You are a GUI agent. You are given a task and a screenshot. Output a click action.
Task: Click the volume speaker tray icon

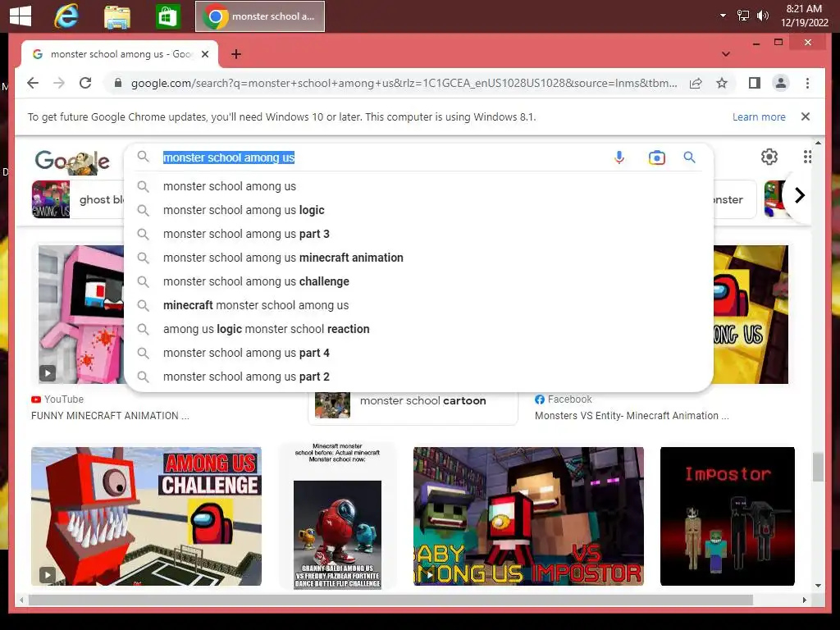point(762,16)
